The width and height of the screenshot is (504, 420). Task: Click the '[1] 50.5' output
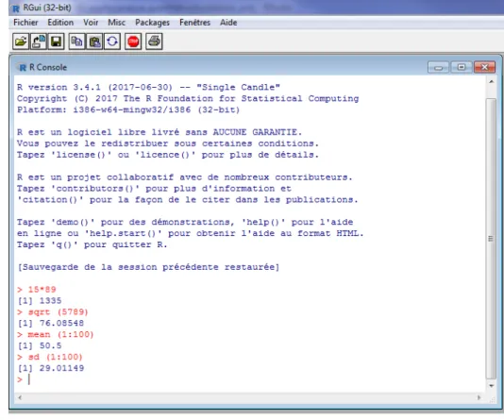(40, 345)
